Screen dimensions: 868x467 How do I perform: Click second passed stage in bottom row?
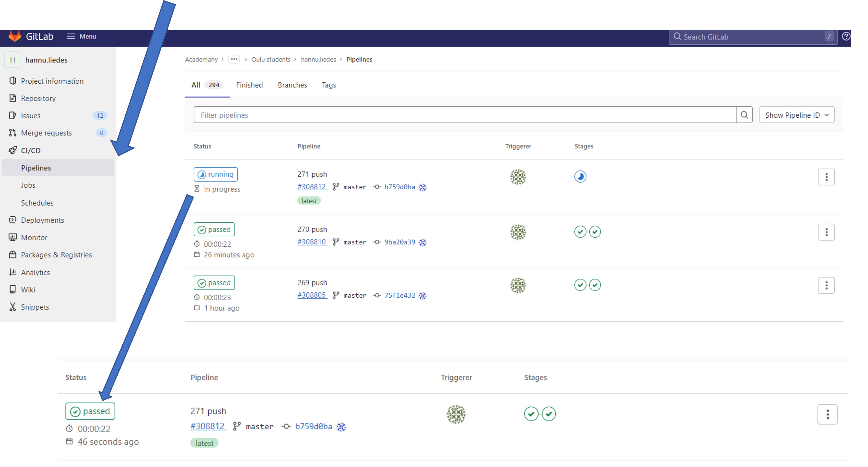click(549, 414)
